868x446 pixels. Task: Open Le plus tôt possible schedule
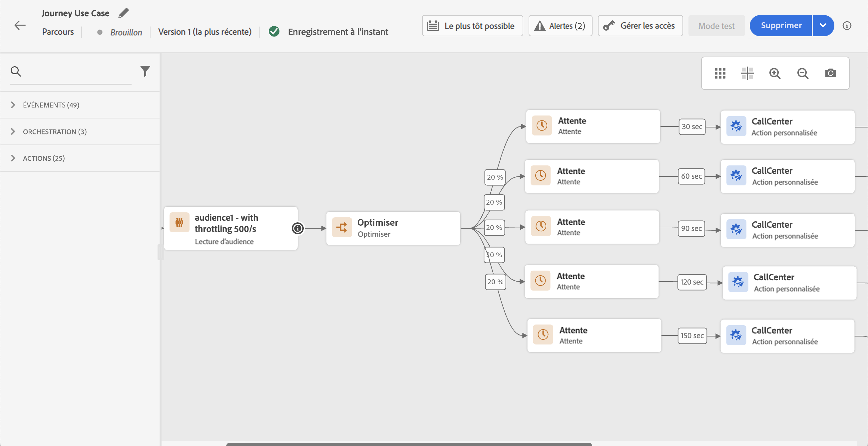tap(472, 26)
